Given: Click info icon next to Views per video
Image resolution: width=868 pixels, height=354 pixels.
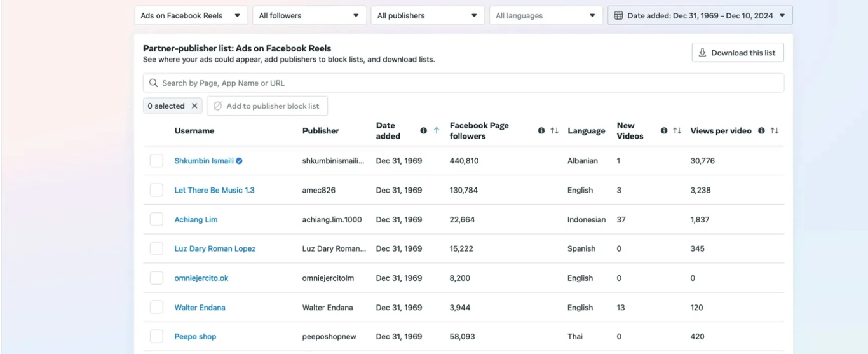Looking at the screenshot, I should [x=761, y=131].
